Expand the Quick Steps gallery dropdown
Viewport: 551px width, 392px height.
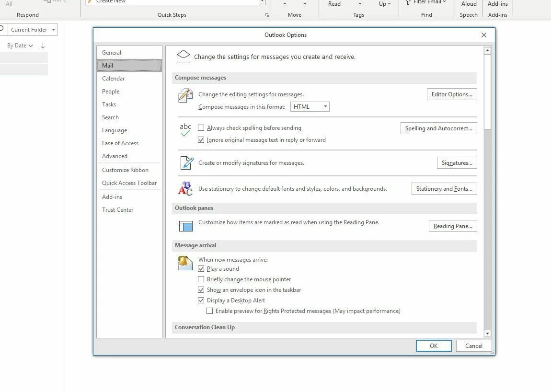(x=262, y=2)
